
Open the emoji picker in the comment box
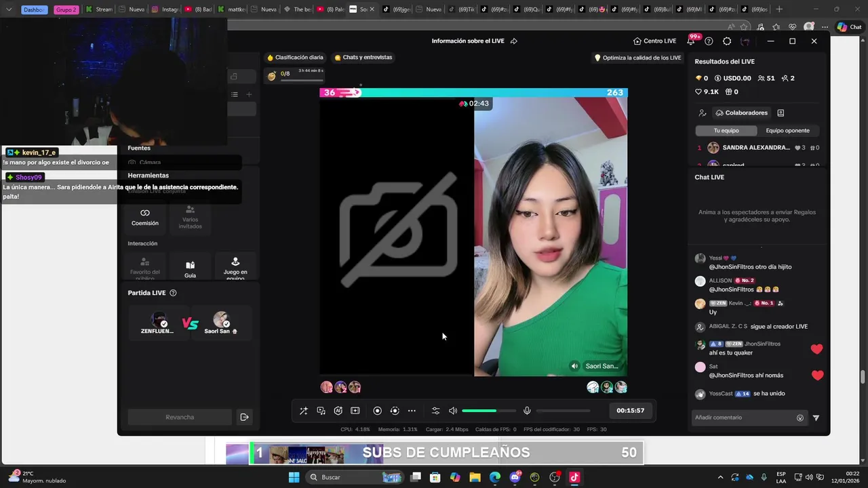coord(800,418)
